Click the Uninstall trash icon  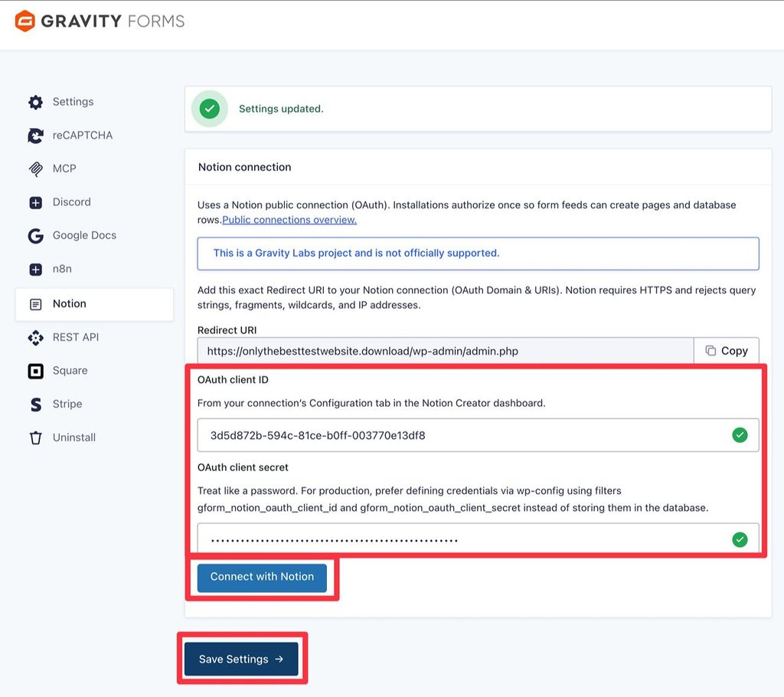(35, 438)
